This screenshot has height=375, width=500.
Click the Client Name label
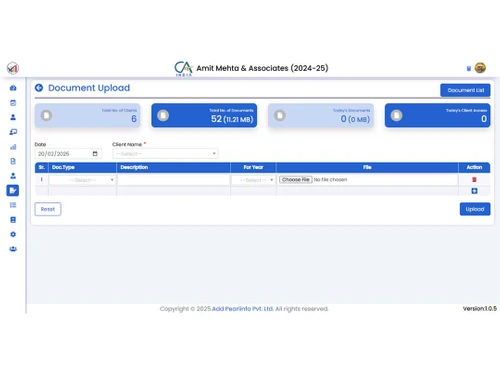pos(127,144)
